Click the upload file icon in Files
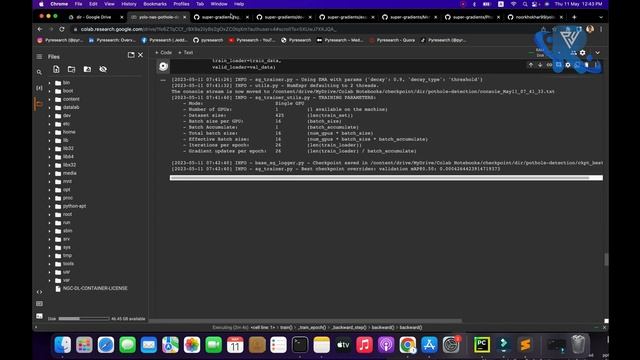 (x=56, y=69)
